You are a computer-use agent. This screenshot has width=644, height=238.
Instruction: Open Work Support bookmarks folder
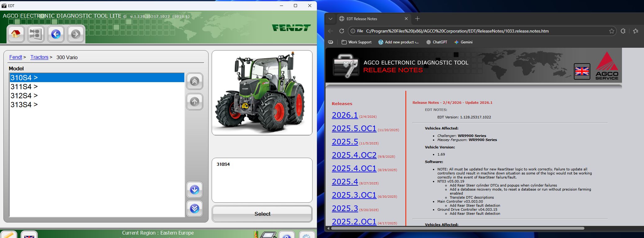click(x=356, y=42)
